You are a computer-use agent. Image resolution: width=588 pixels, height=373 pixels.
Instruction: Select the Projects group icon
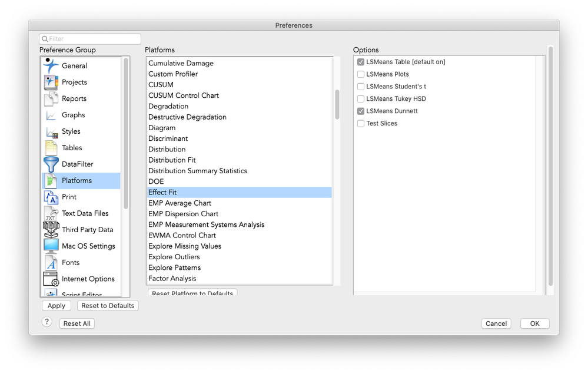[x=51, y=82]
